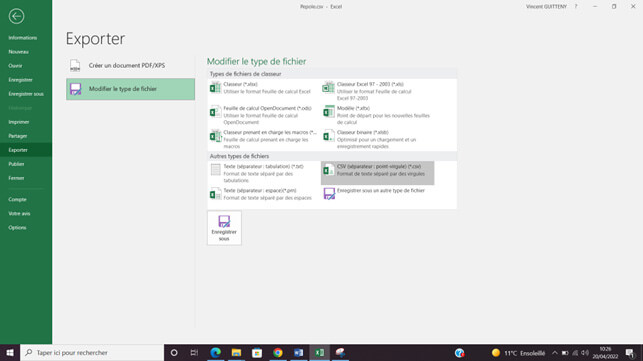Click the Excel taskbar icon

coord(319,353)
